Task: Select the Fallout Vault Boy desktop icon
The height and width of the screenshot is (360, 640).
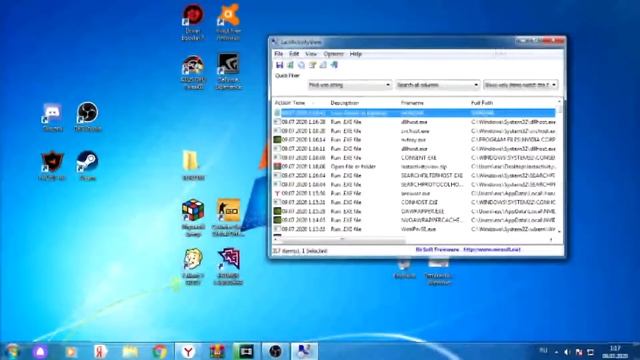Action: (x=193, y=266)
